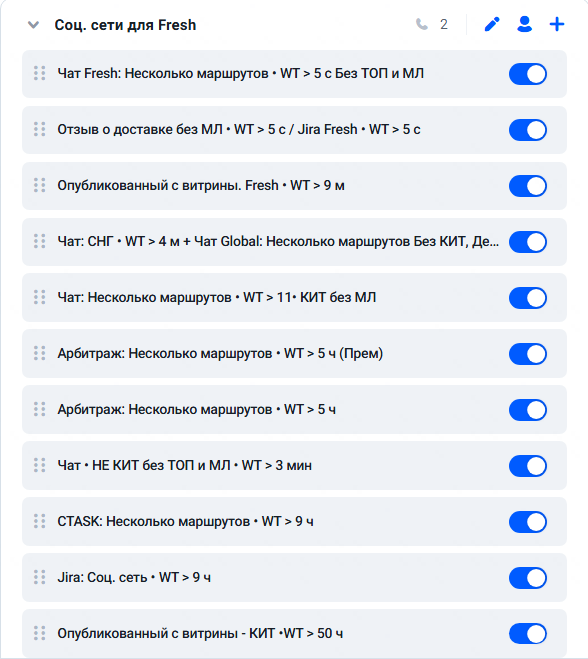Click drag handle for Арбитраж WT > 5 ч row without Прем
The height and width of the screenshot is (659, 588).
(x=40, y=409)
